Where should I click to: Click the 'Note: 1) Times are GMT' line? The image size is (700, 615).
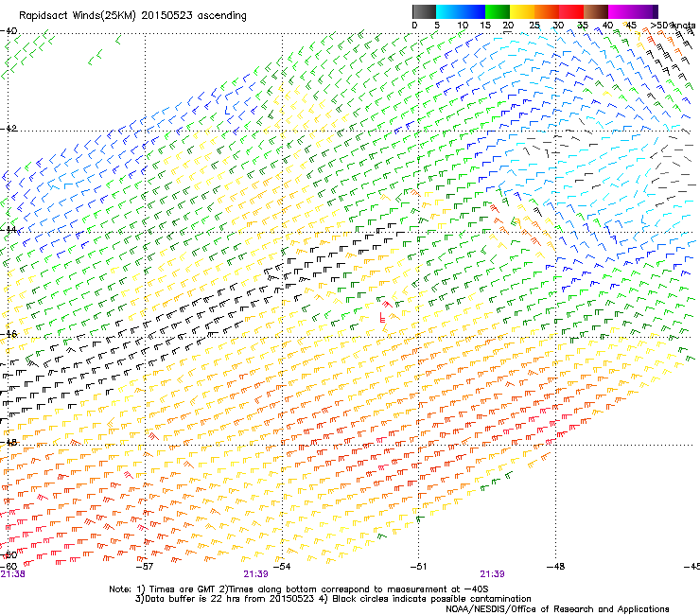click(299, 589)
